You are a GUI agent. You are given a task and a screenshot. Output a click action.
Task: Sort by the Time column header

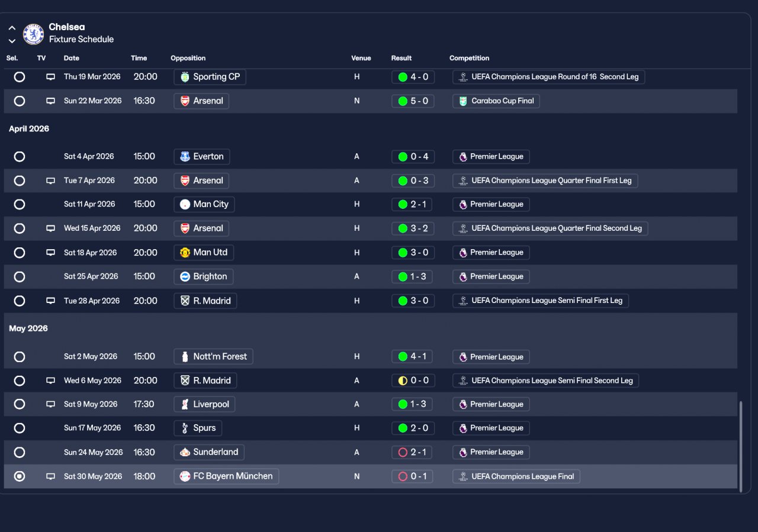click(139, 58)
